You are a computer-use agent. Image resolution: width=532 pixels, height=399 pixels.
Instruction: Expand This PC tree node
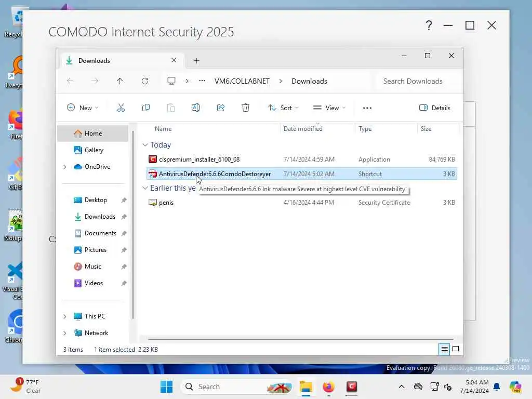point(64,316)
